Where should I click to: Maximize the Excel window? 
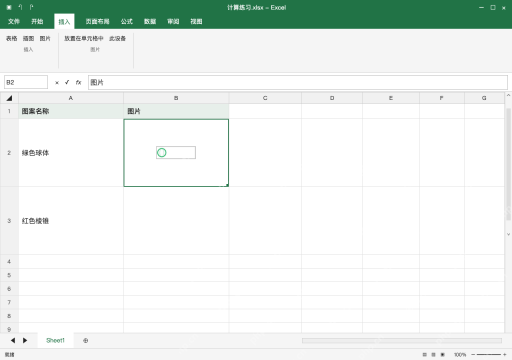coord(493,7)
